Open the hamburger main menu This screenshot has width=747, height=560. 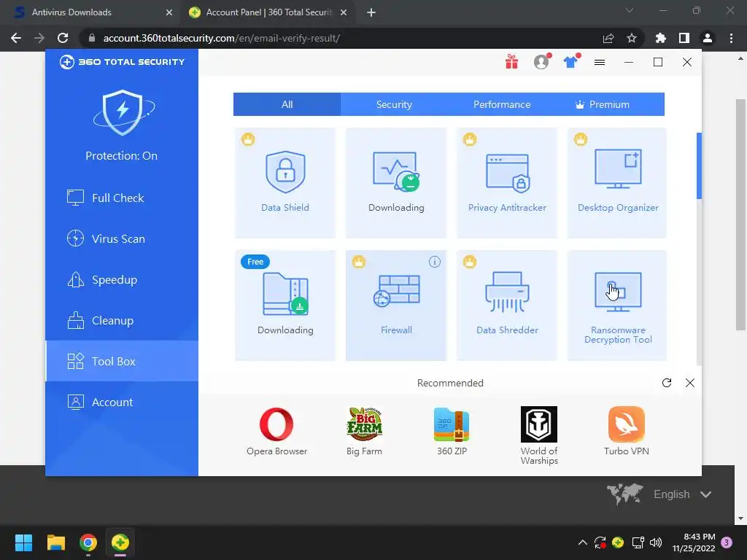tap(600, 63)
